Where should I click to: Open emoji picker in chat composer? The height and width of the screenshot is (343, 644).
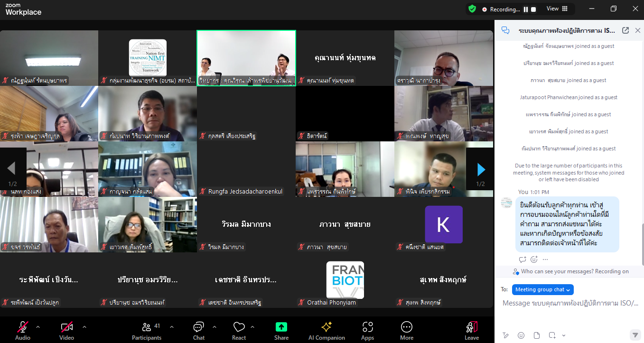coord(521,335)
